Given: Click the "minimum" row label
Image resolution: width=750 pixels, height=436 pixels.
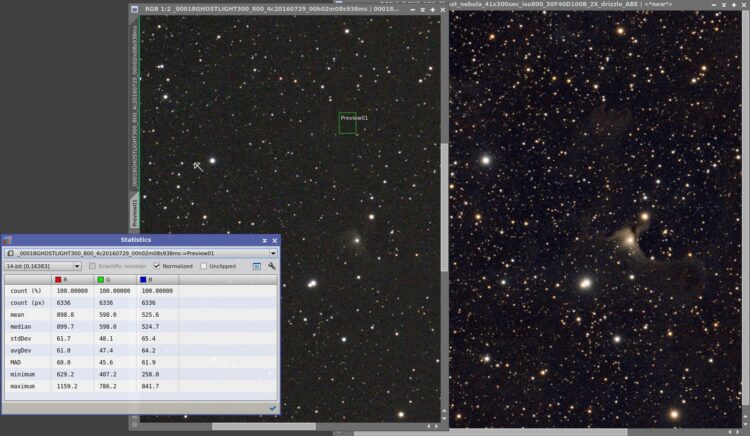Looking at the screenshot, I should (22, 374).
